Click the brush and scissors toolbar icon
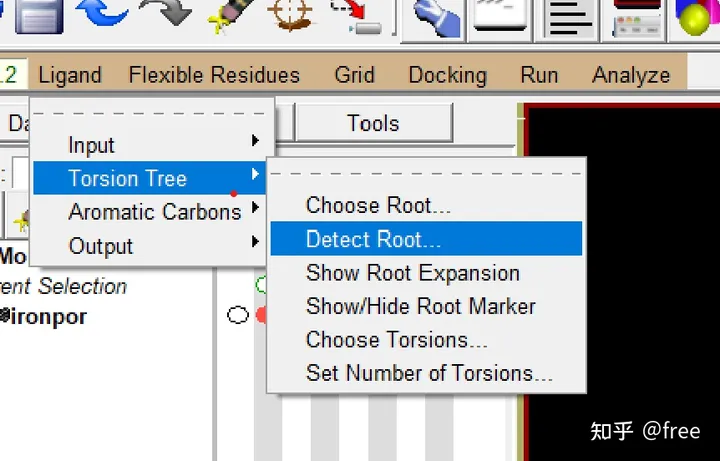Screen dimensions: 720x461 pyautogui.click(x=229, y=14)
